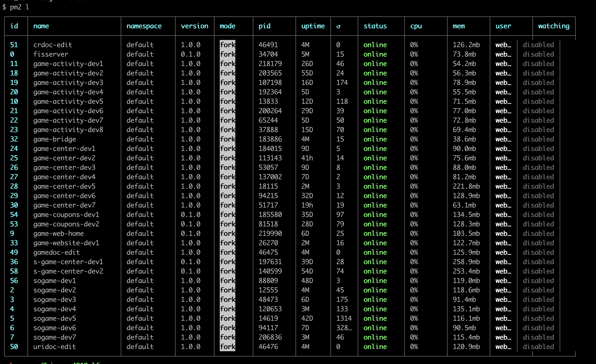596x364 pixels.
Task: Click truncated user web… in sogame-dev7 row
Action: coord(503,337)
